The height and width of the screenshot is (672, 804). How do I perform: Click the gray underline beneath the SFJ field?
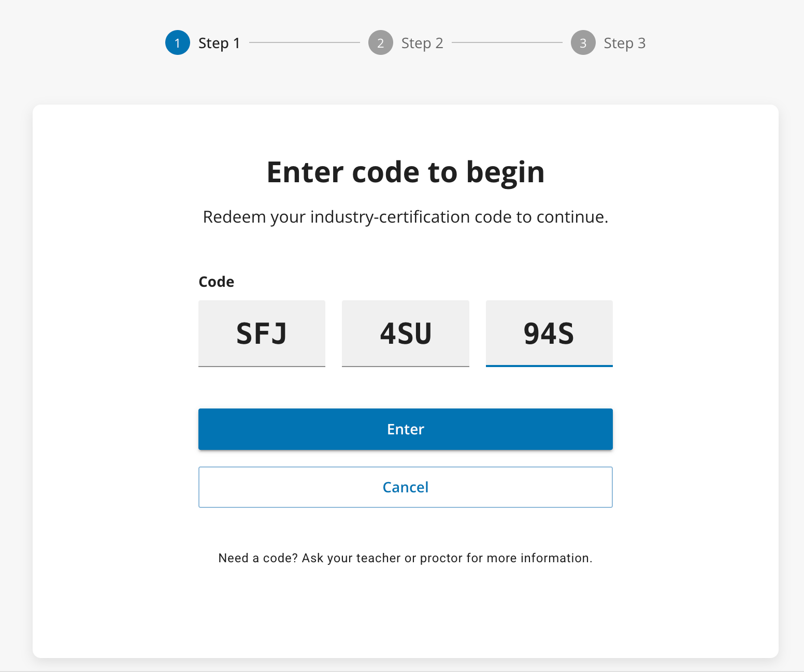click(262, 367)
